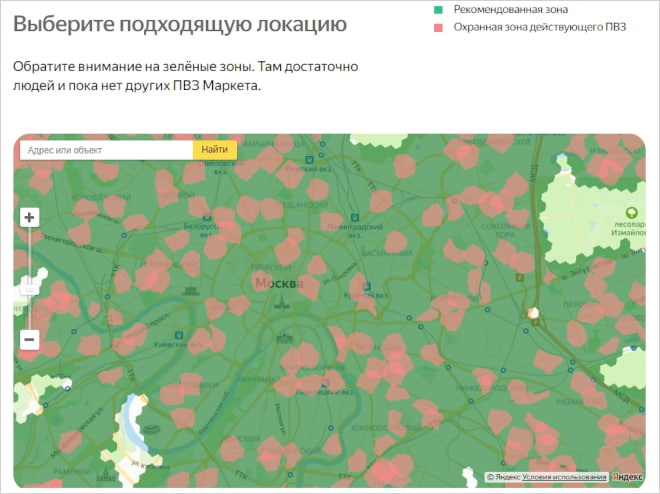660x494 pixels.
Task: Click the White House building icon on map
Action: point(190,290)
